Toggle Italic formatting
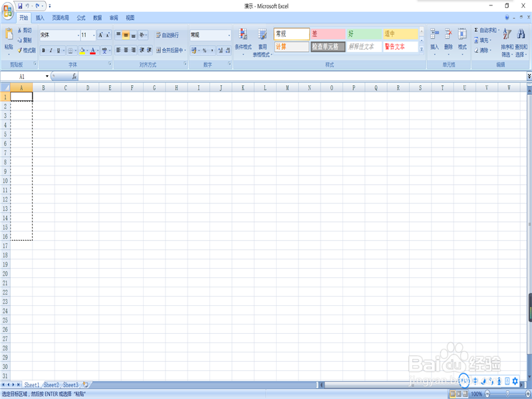Viewport: 532px width, 399px height. click(x=51, y=51)
